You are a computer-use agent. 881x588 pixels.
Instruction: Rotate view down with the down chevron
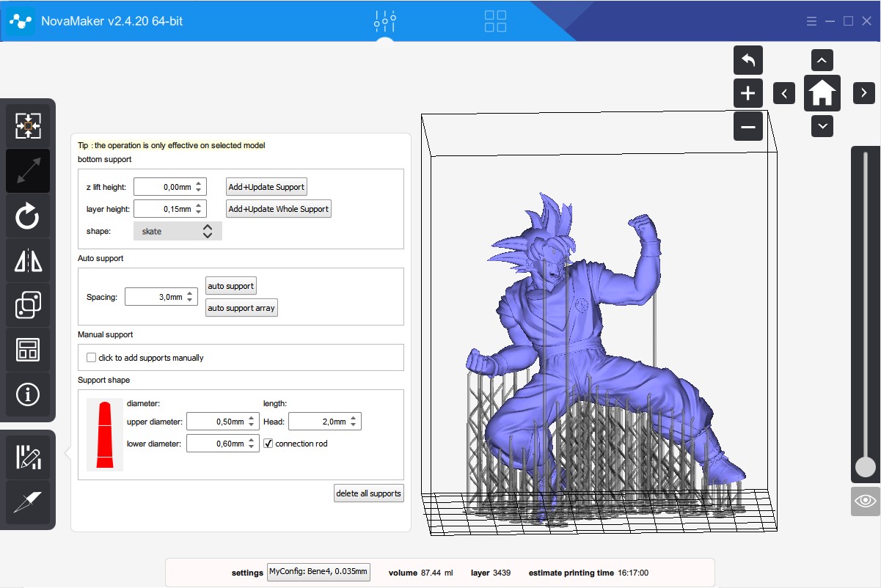pyautogui.click(x=822, y=126)
